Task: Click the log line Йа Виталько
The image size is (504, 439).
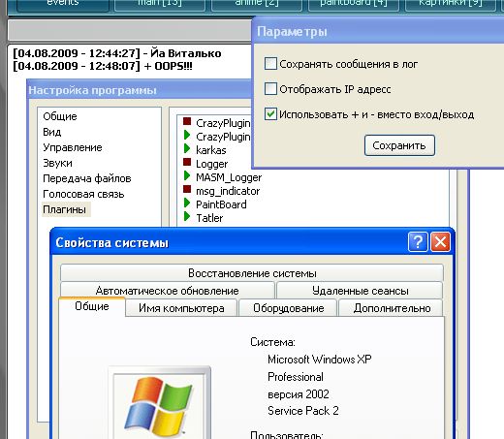Action: click(x=117, y=53)
